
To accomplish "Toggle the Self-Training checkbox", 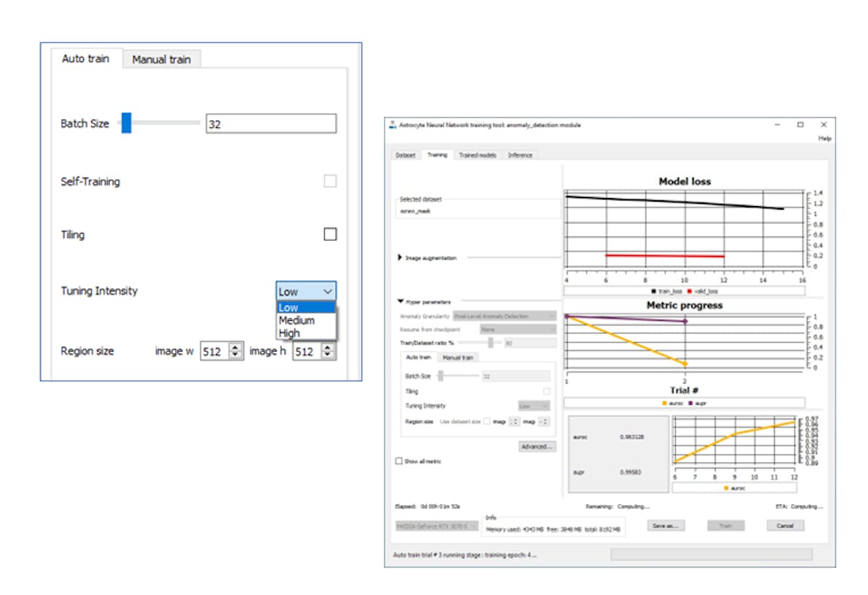I will pyautogui.click(x=330, y=181).
